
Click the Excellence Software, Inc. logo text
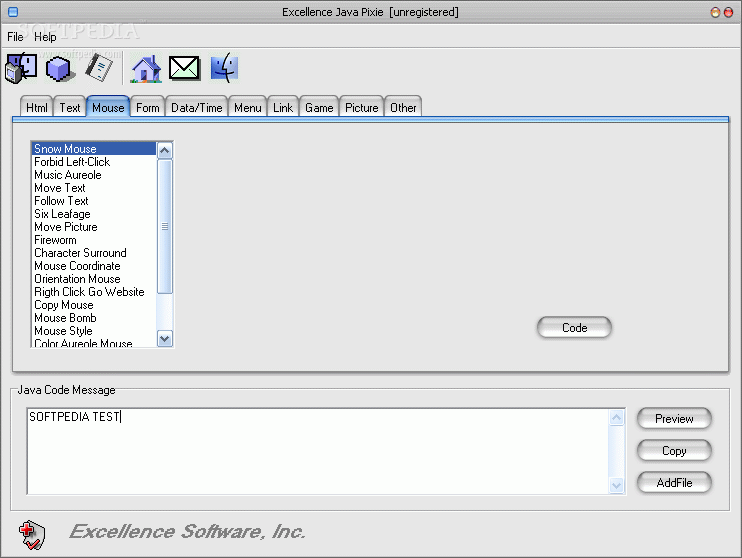coord(187,531)
